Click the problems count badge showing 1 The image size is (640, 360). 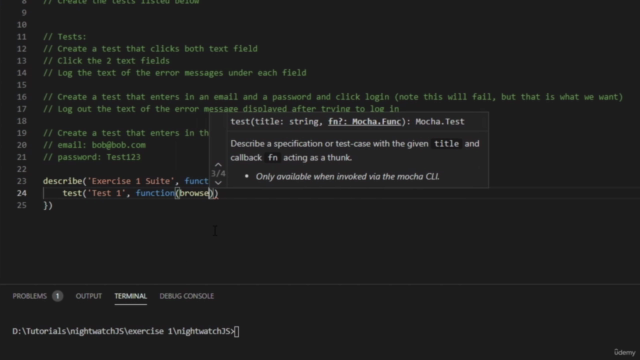tap(58, 296)
